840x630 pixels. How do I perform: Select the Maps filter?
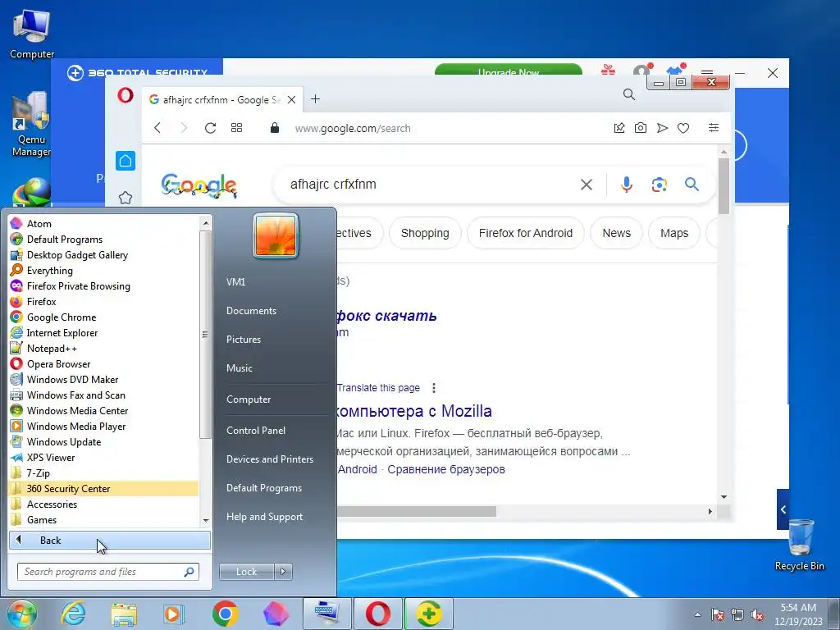click(674, 233)
